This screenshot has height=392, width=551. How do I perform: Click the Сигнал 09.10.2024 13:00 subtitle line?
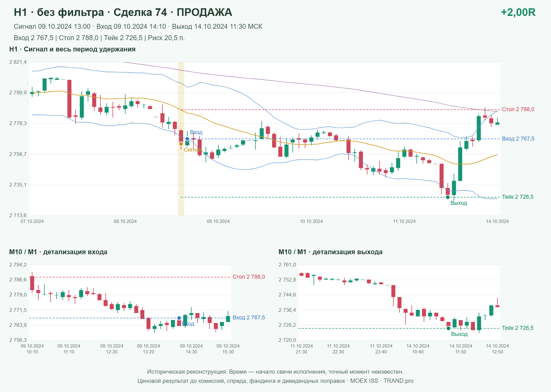click(138, 27)
